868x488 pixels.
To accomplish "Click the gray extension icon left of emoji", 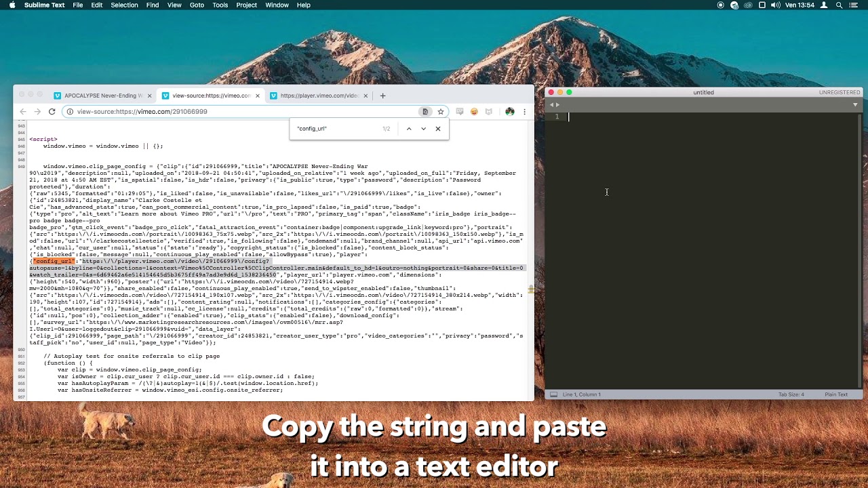I will (x=460, y=111).
